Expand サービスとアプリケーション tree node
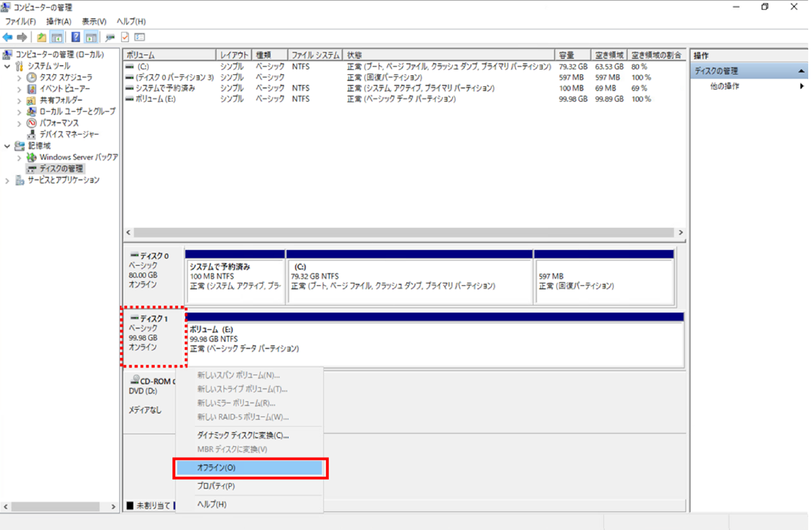Screen dimensions: 812x530 pyautogui.click(x=7, y=181)
